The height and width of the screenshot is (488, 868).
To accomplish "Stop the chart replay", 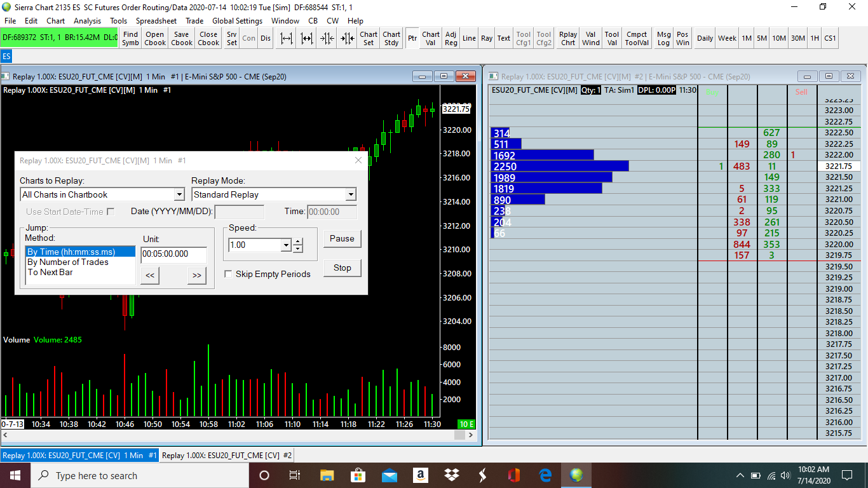I will [x=342, y=268].
